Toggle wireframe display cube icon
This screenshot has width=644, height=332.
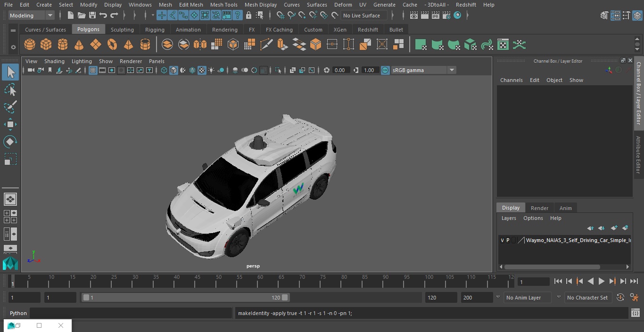164,70
